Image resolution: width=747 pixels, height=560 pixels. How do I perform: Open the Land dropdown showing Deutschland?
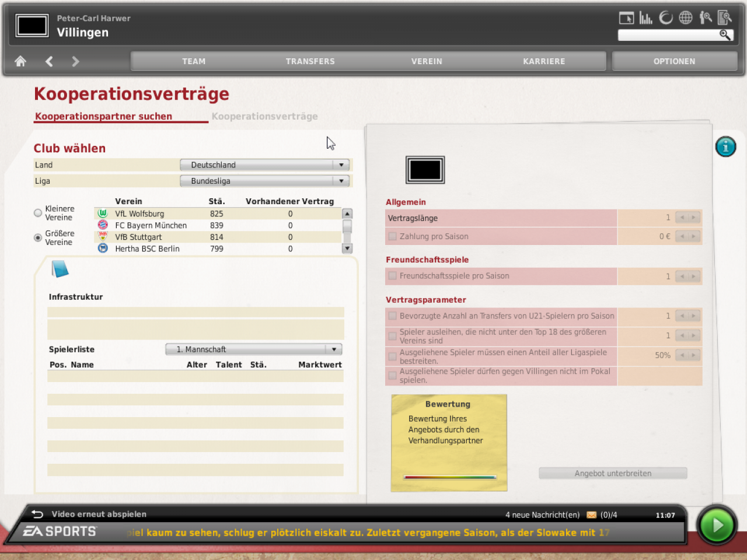click(264, 165)
